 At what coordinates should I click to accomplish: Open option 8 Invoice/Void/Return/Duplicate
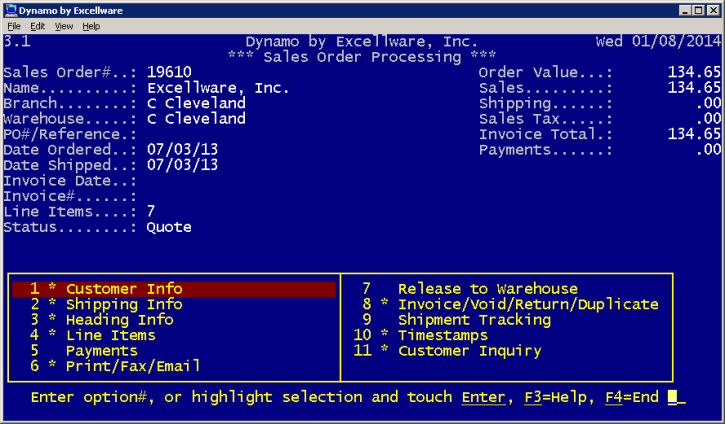click(510, 304)
